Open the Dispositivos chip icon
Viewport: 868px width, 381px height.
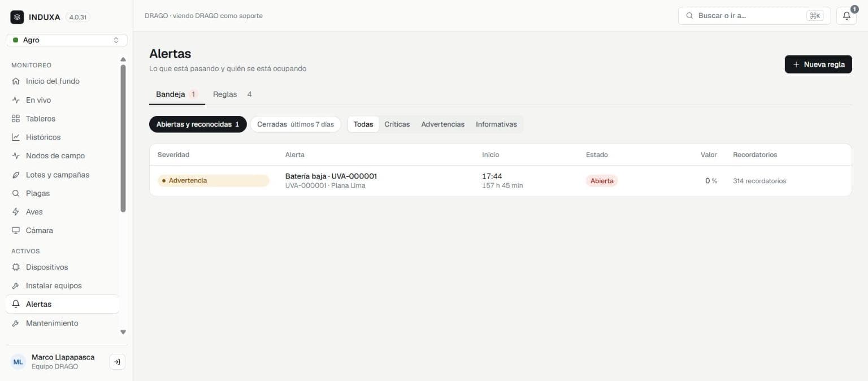pyautogui.click(x=16, y=267)
